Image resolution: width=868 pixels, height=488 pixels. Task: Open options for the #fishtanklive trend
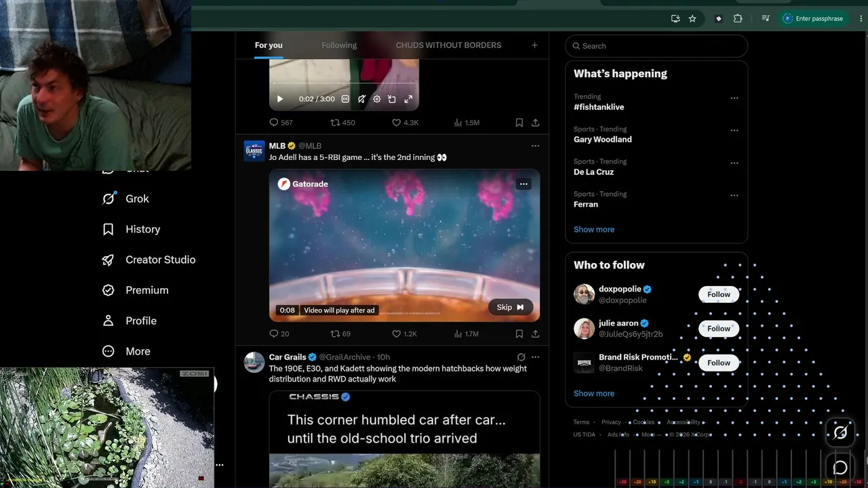(734, 98)
